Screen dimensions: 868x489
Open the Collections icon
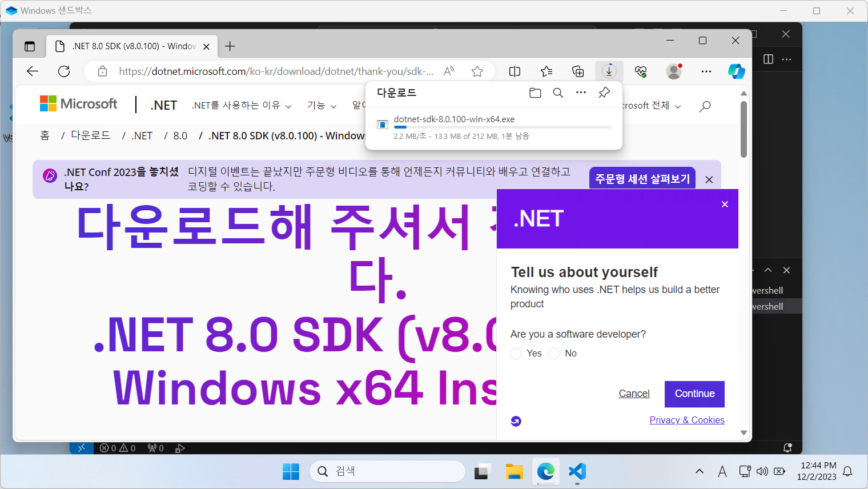click(x=578, y=71)
